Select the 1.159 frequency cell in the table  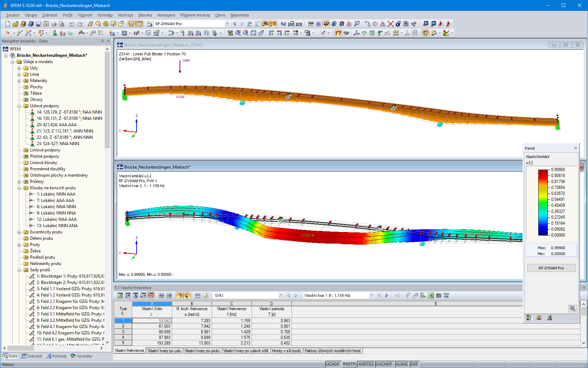232,320
